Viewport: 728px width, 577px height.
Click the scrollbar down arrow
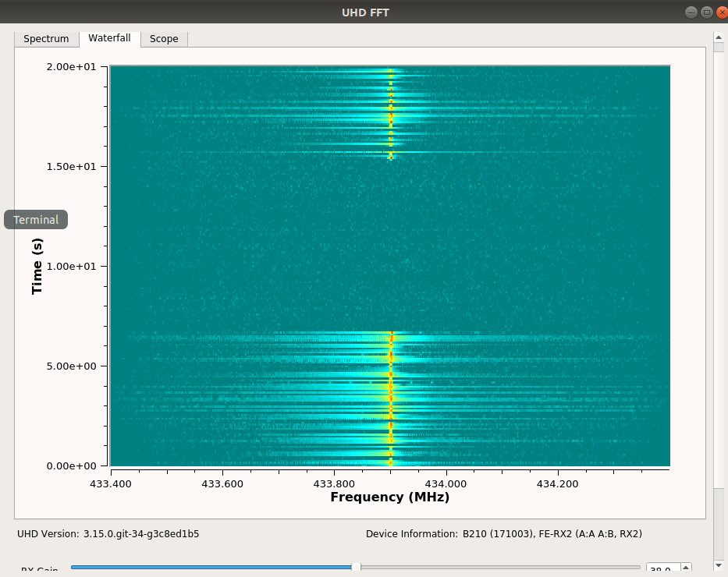[x=719, y=565]
